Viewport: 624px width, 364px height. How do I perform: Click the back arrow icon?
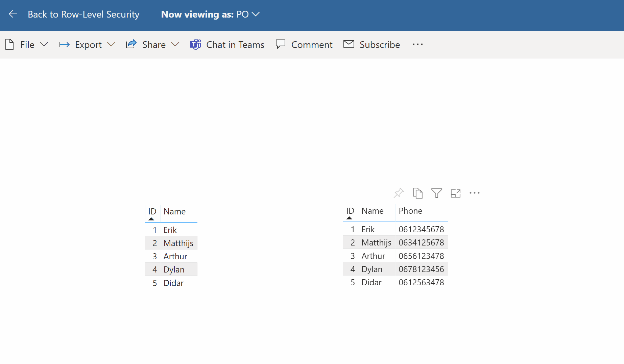pyautogui.click(x=13, y=14)
